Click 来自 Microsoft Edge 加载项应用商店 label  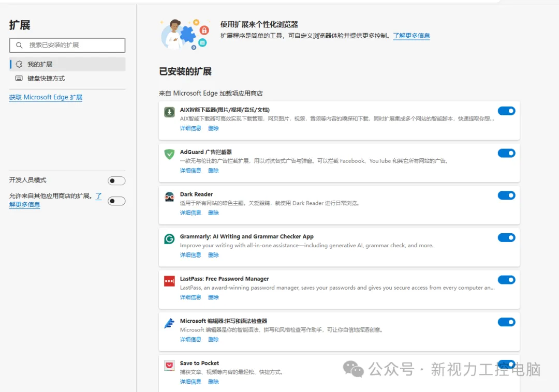pyautogui.click(x=211, y=93)
